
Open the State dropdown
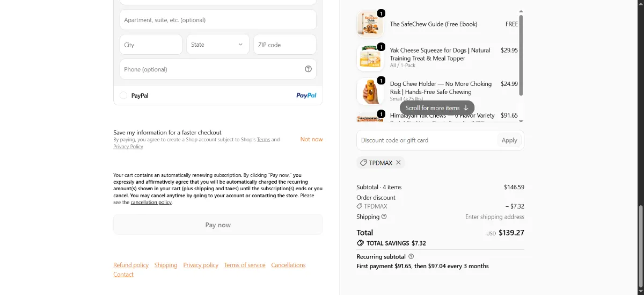pyautogui.click(x=218, y=45)
